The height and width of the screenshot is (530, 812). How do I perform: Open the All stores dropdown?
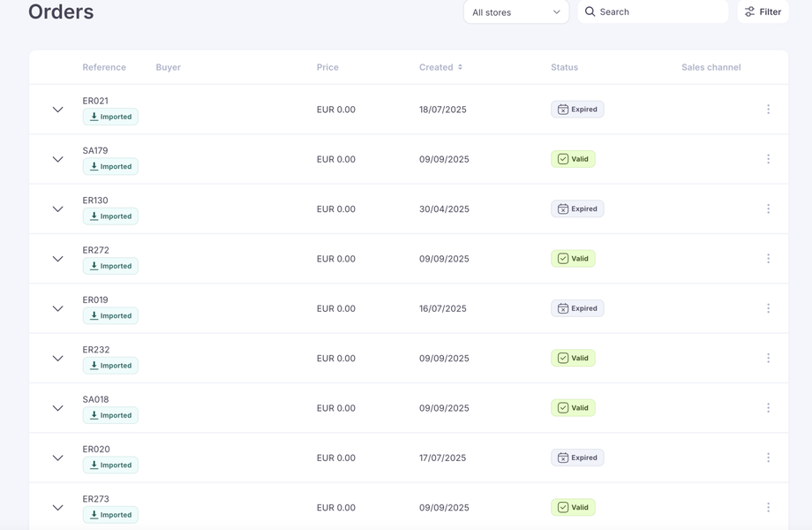point(516,12)
